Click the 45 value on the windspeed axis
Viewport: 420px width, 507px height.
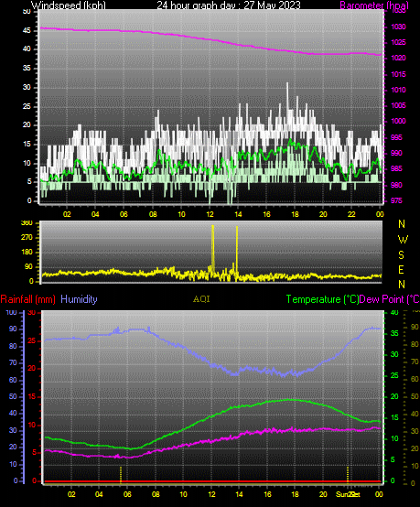(27, 31)
